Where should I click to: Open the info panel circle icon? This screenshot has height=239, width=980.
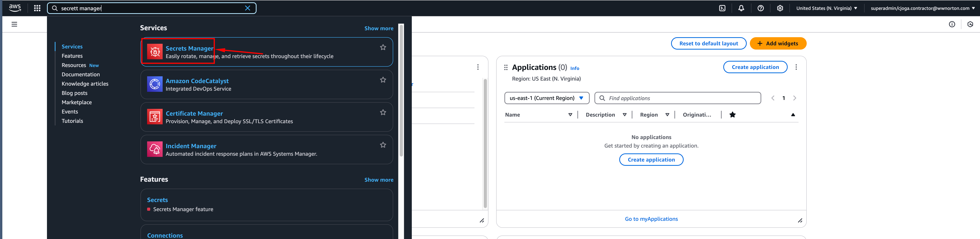coord(952,24)
